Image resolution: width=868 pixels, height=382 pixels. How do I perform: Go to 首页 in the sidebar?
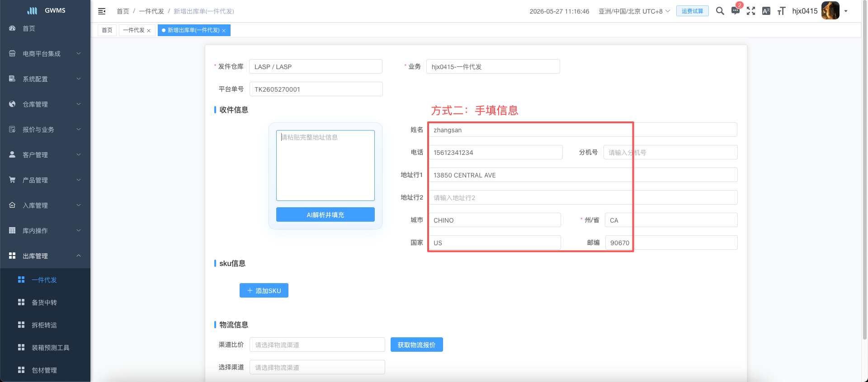pos(45,28)
